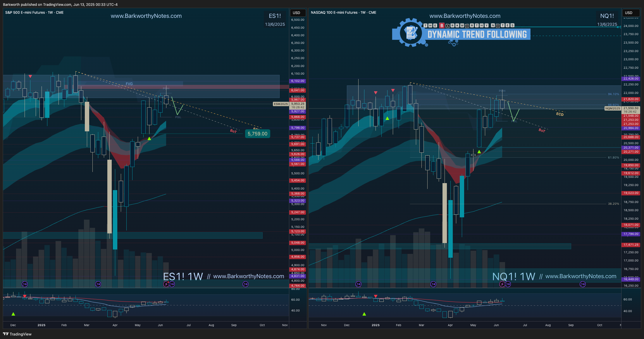Open the NQ chart rollover icon near December
This screenshot has height=339, width=644.
click(x=358, y=284)
